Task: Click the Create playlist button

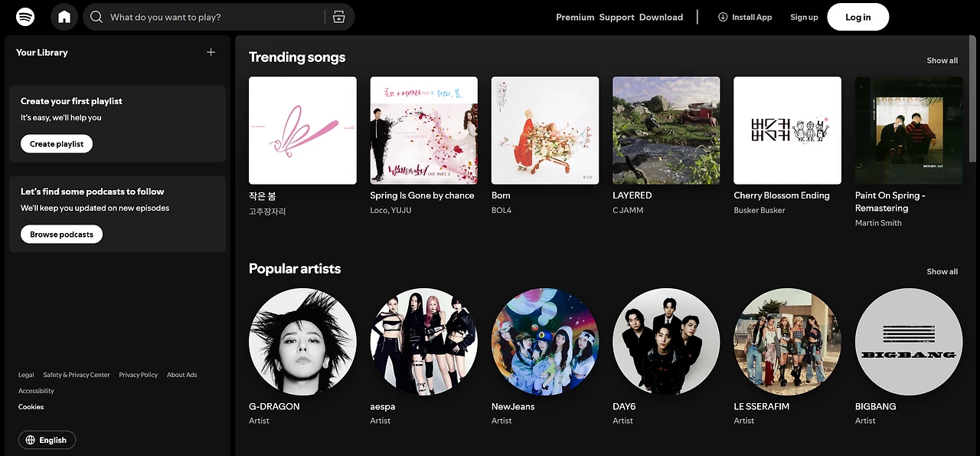Action: 57,143
